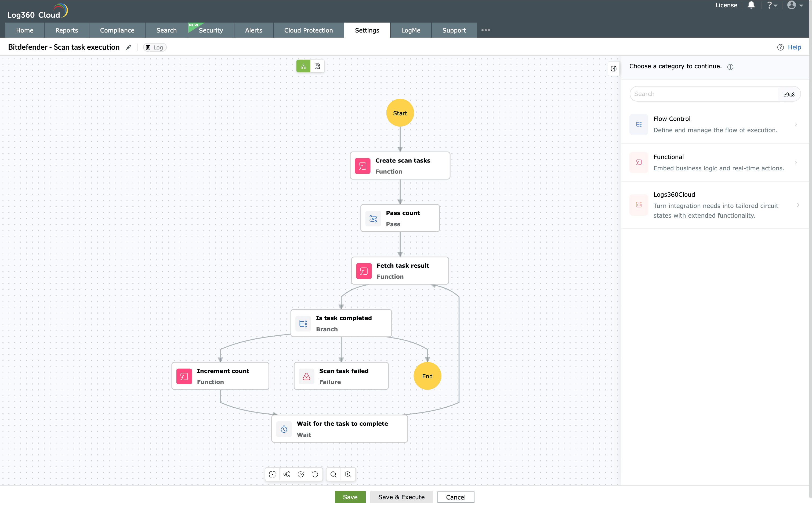Expand Functional category chevron

pyautogui.click(x=796, y=163)
